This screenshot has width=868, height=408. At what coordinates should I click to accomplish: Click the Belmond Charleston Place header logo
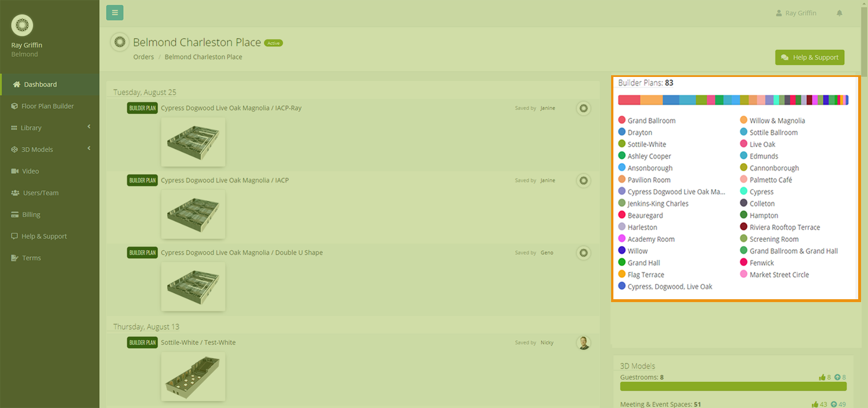tap(120, 42)
